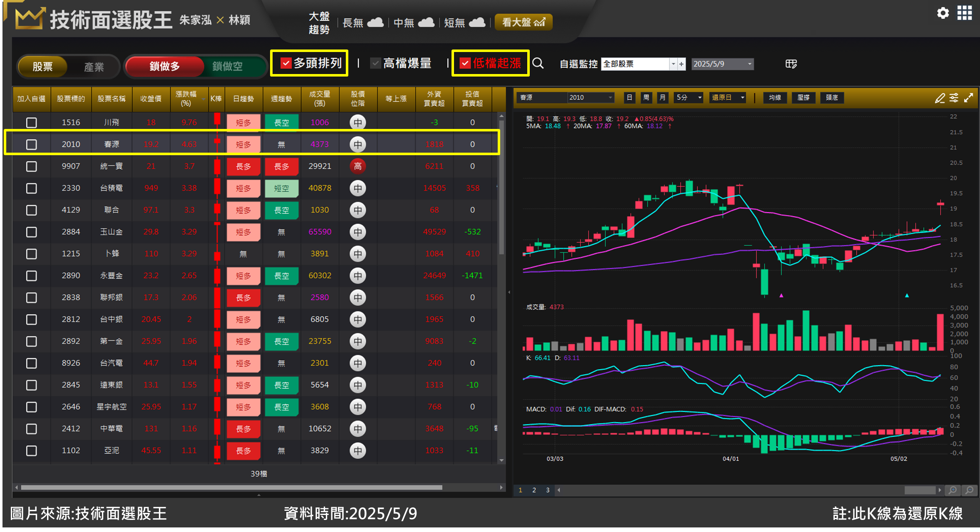The image size is (980, 532).
Task: Switch chart to weekly 周 period
Action: pos(646,98)
